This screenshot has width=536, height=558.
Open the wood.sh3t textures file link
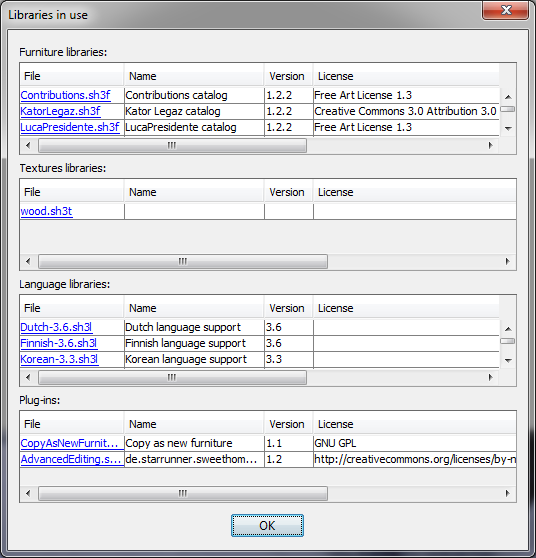pos(46,211)
